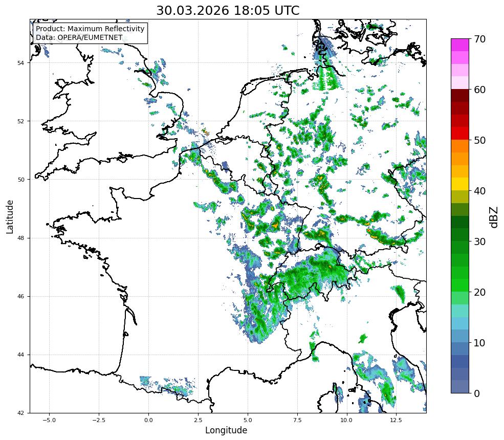This screenshot has height=440, width=504.
Task: Click the longitude tick label 0.0
Action: 148,420
